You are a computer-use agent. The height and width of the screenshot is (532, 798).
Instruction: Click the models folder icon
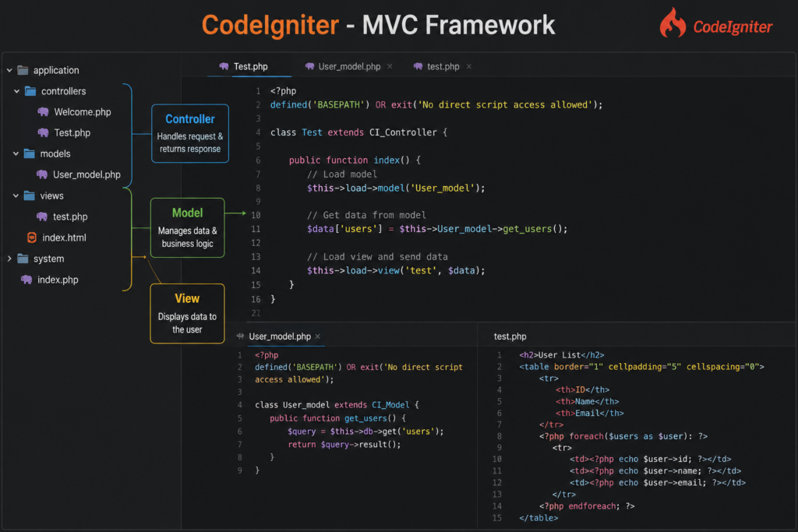(x=30, y=153)
